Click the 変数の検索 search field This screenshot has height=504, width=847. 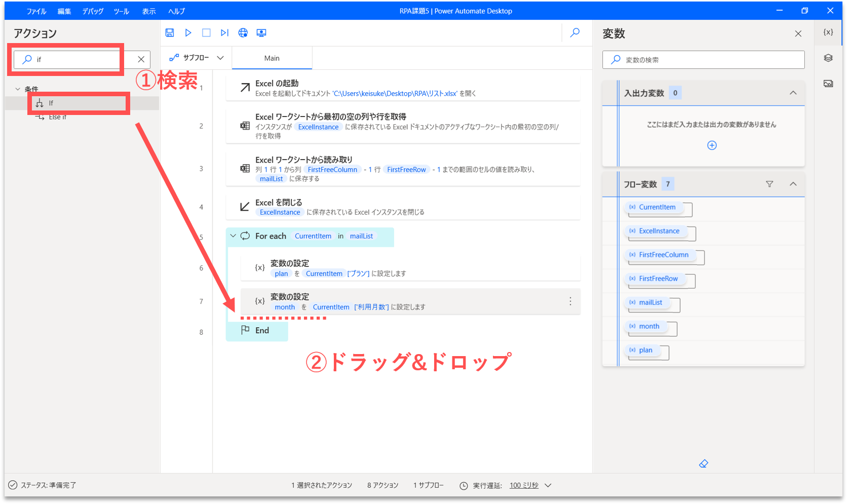pyautogui.click(x=703, y=60)
